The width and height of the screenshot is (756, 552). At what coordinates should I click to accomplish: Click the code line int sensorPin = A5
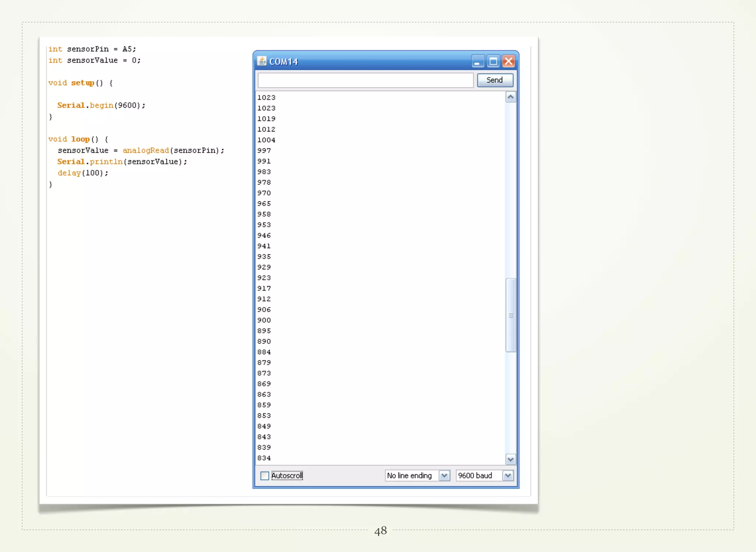point(92,49)
